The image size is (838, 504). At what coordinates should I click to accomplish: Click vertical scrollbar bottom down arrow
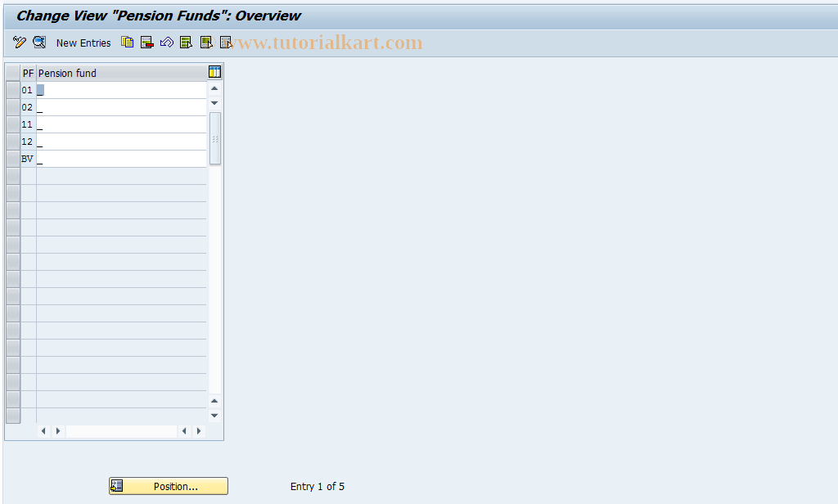pos(214,416)
